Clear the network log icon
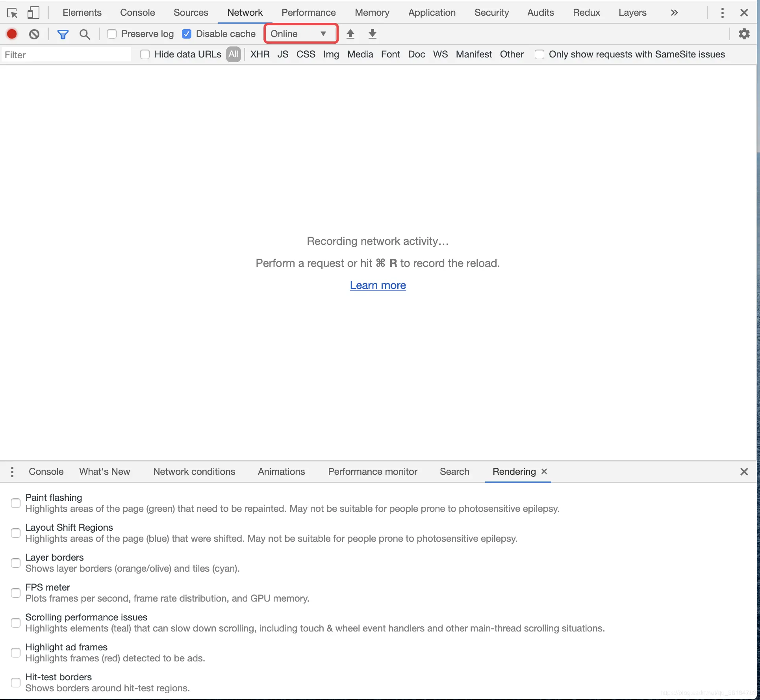760x700 pixels. 34,34
